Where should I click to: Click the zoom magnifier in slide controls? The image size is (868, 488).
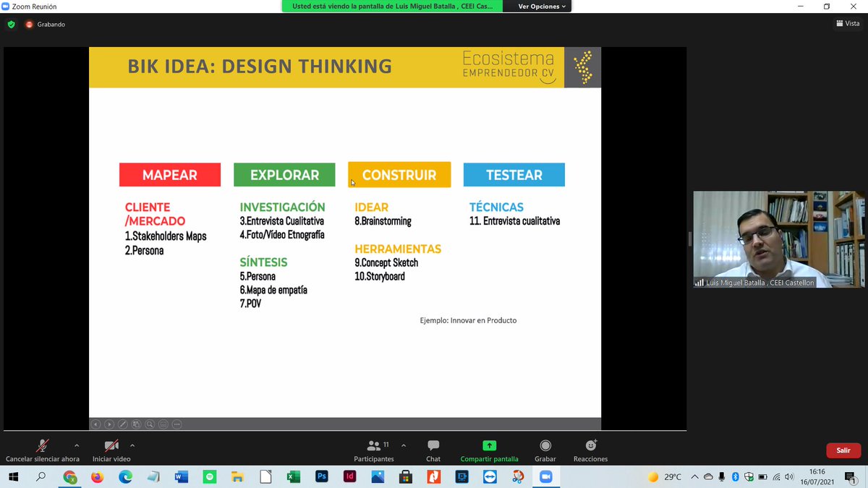150,424
